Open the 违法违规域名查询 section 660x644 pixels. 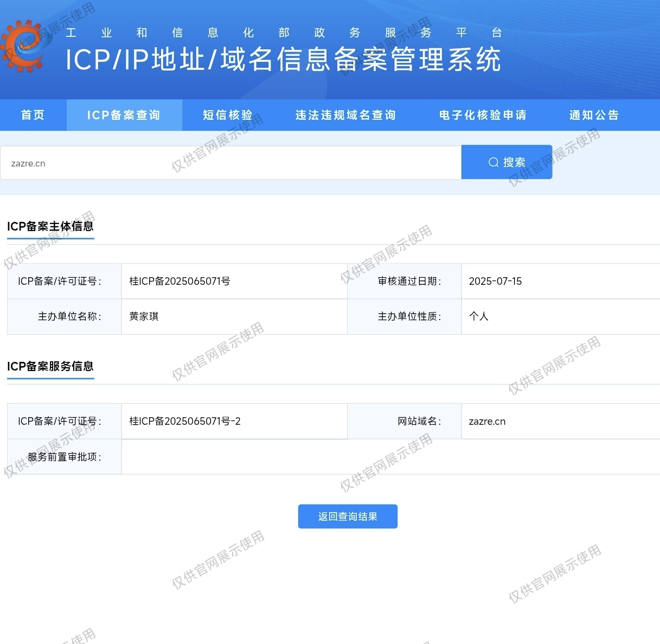(x=345, y=114)
